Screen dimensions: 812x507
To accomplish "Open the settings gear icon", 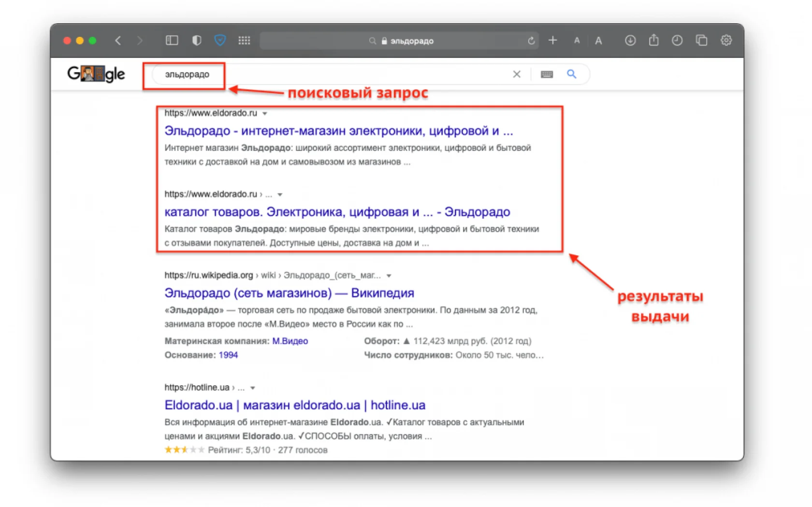I will tap(726, 41).
